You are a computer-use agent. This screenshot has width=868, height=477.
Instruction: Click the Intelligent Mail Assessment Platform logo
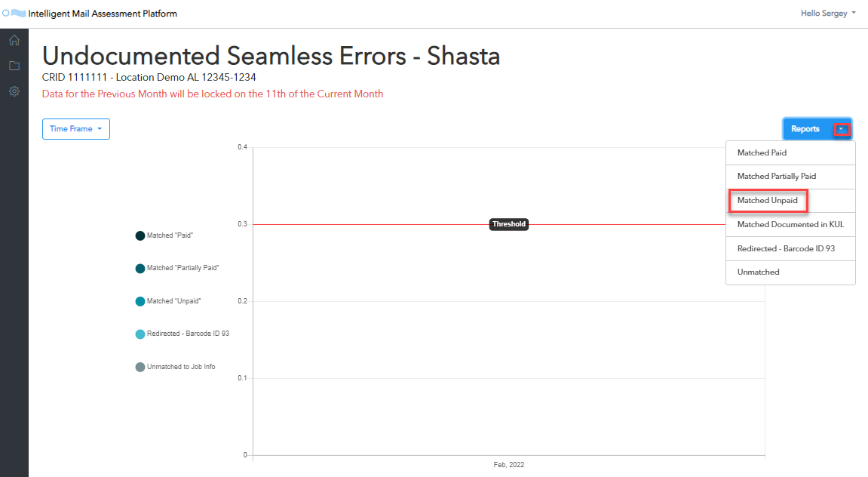coord(14,14)
